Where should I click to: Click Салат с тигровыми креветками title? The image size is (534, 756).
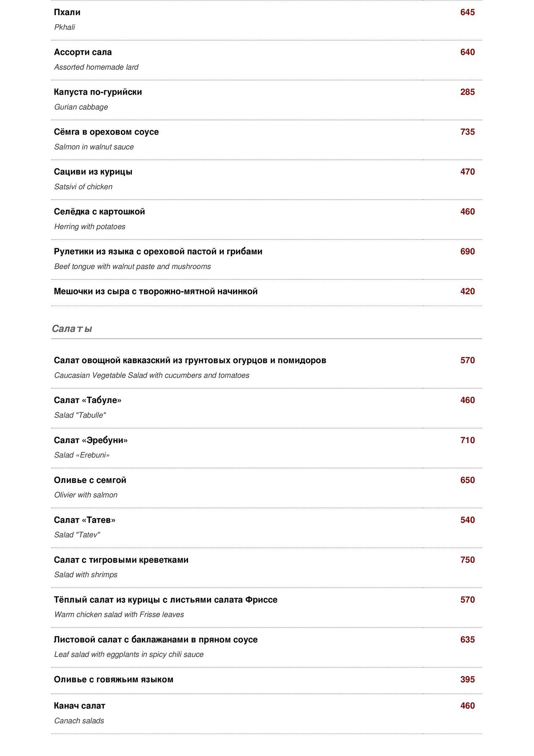point(121,560)
